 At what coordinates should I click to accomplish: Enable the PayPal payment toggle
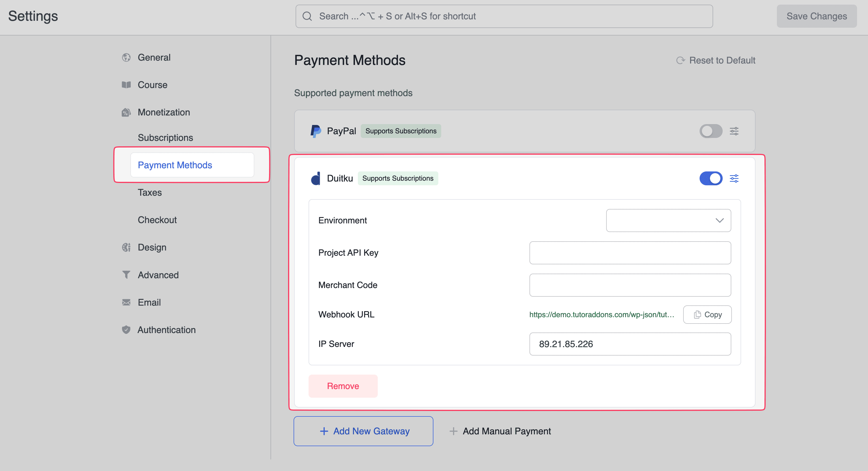click(711, 131)
